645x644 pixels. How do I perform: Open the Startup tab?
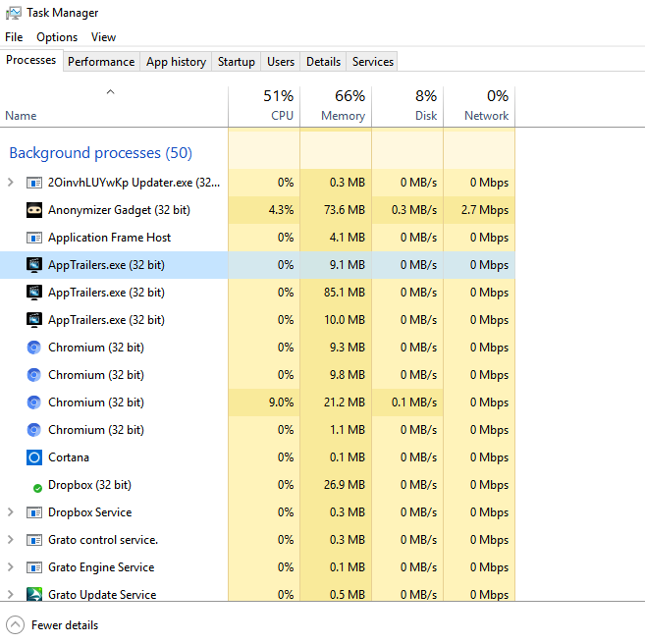click(x=236, y=62)
